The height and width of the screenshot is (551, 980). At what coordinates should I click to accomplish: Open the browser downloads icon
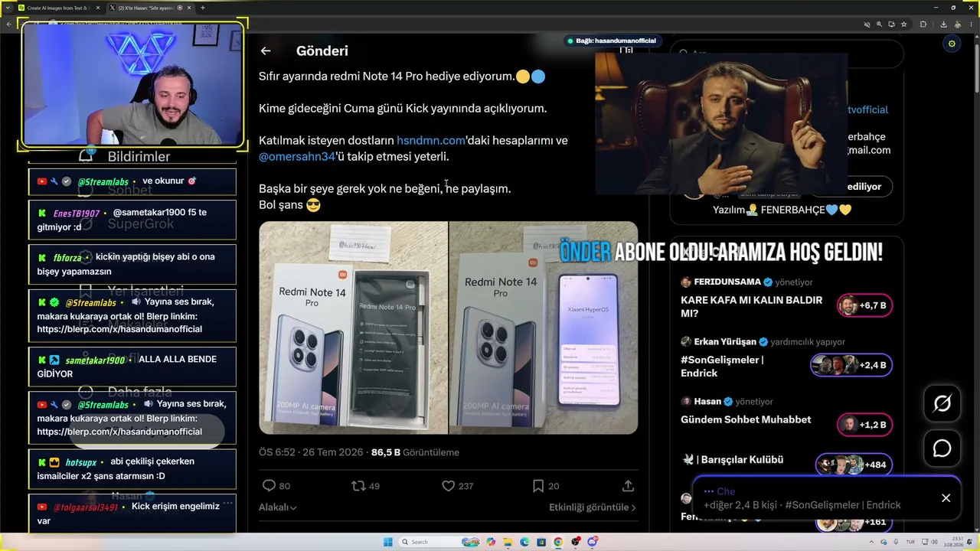click(x=943, y=24)
